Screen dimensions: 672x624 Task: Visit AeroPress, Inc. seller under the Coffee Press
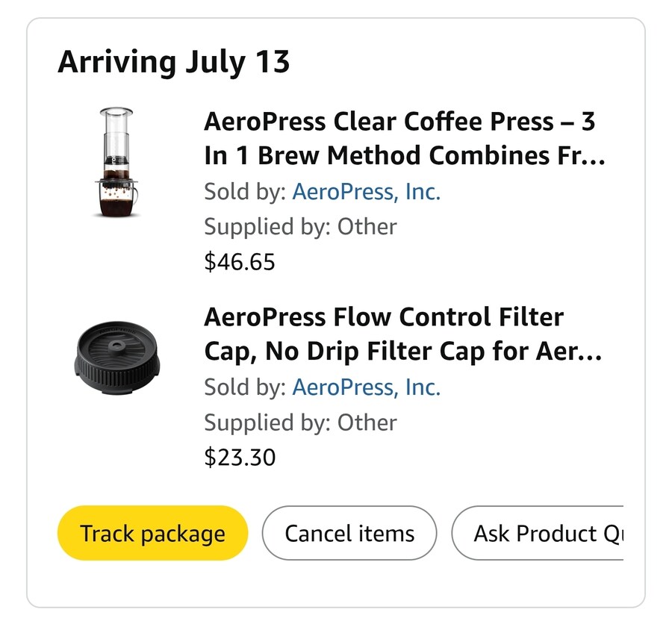point(367,192)
